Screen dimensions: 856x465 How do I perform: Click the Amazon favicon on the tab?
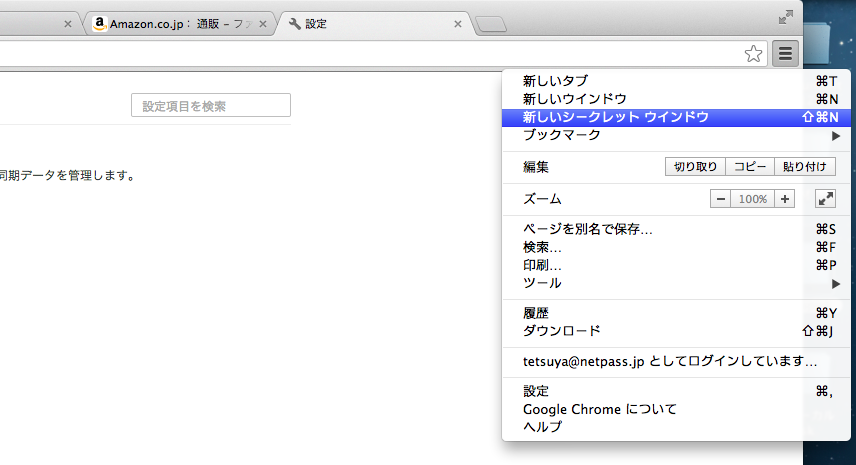tap(99, 23)
